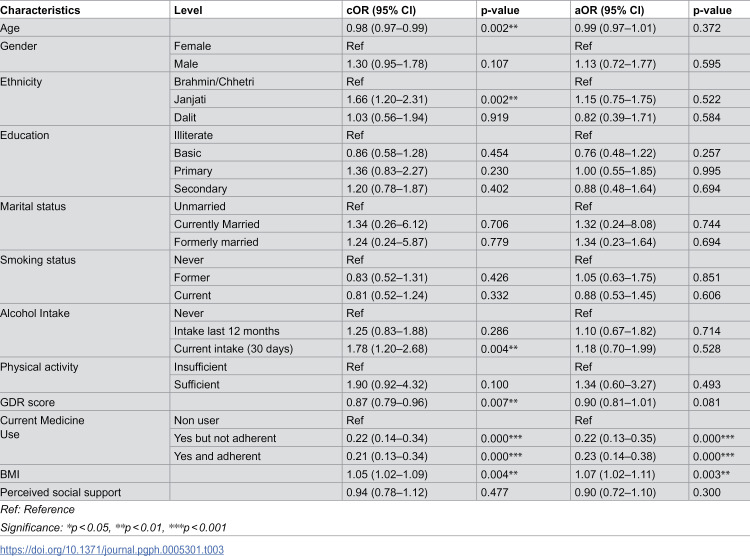Select the Yes but not adherent cell

(x=225, y=438)
